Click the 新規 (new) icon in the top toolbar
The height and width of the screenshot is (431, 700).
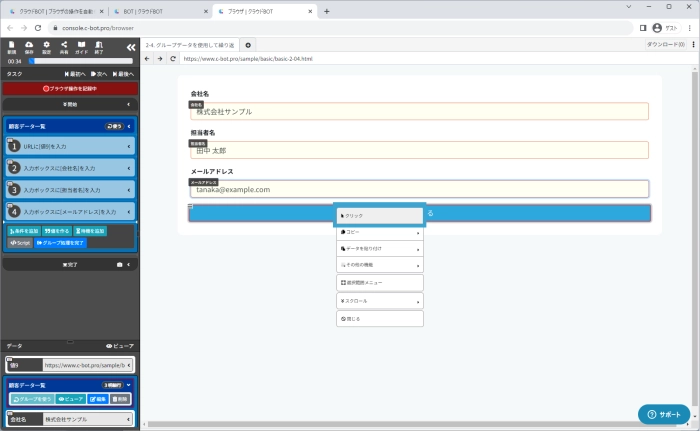[12, 47]
